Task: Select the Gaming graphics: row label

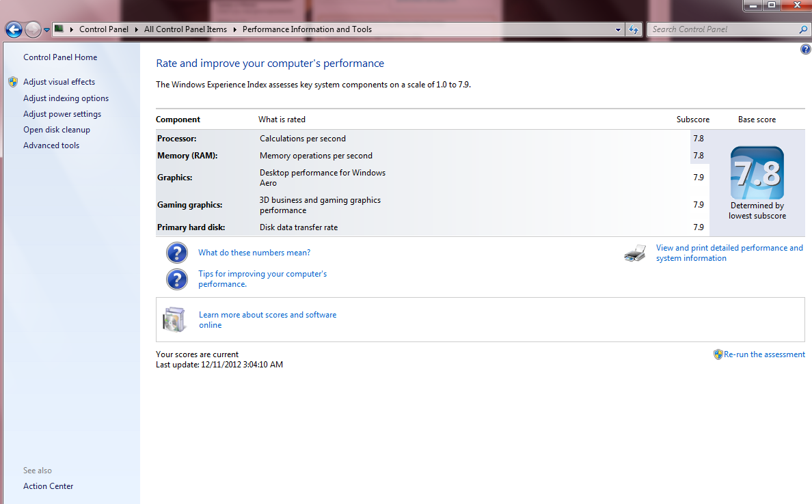Action: [x=189, y=205]
